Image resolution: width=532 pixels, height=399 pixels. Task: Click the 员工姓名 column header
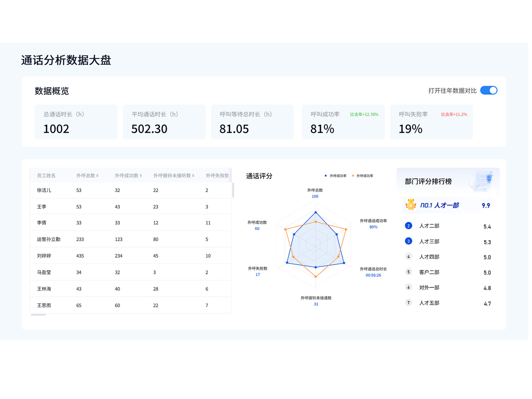tap(46, 176)
